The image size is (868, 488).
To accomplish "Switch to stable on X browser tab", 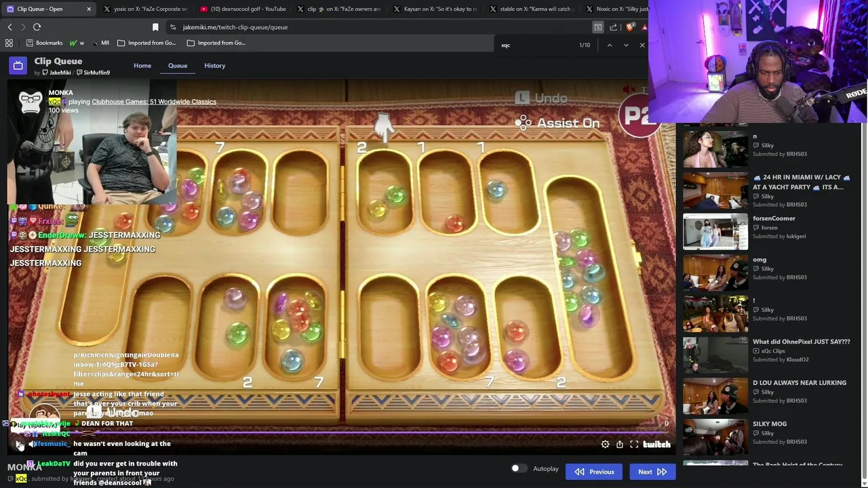I will (x=532, y=9).
